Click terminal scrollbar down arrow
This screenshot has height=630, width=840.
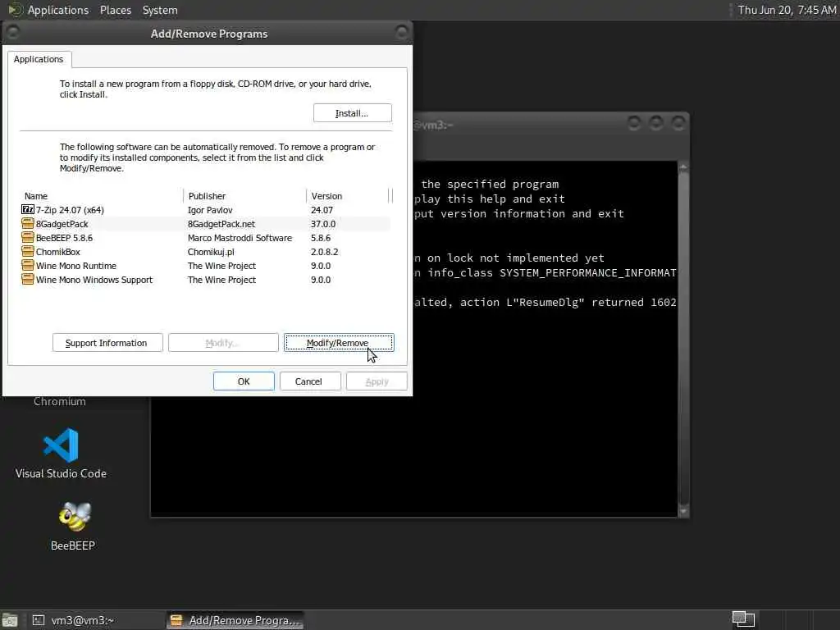(x=683, y=512)
